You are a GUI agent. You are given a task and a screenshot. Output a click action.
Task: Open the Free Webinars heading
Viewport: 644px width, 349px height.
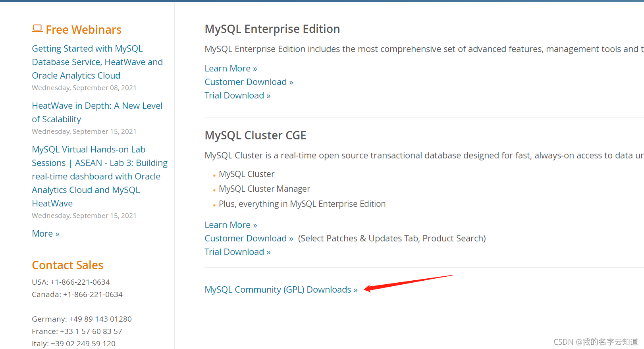click(x=83, y=30)
